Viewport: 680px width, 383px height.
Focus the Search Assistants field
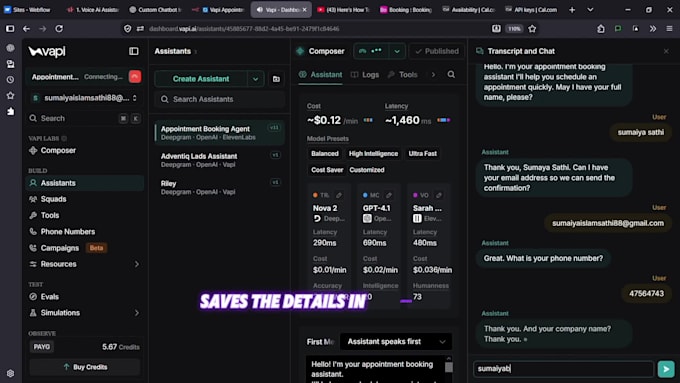pos(219,99)
